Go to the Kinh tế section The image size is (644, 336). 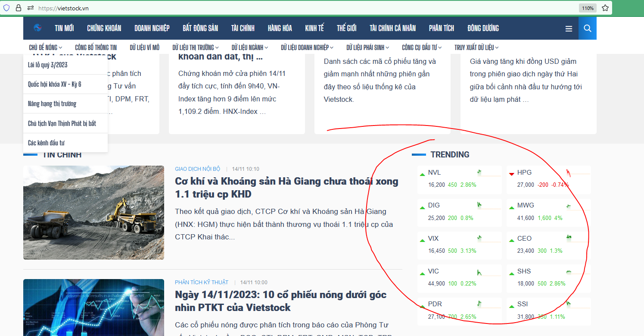coord(314,28)
